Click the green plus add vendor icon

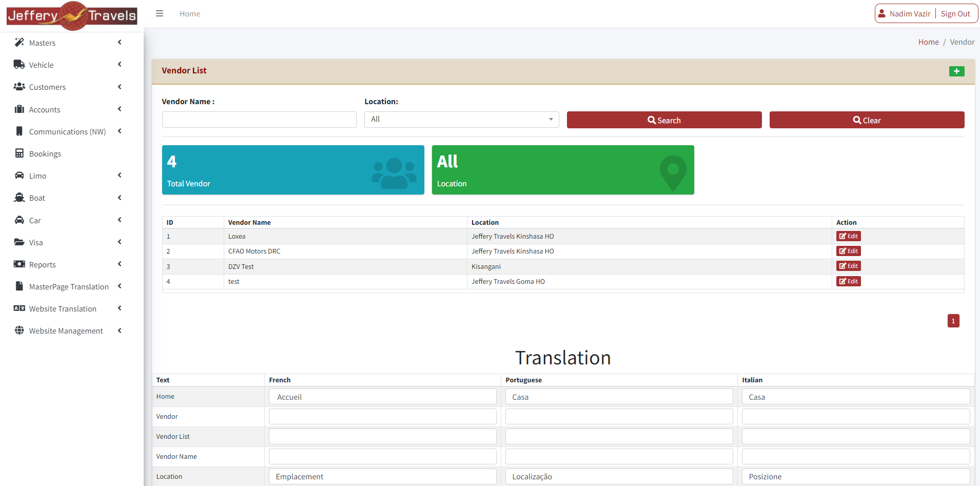click(956, 71)
